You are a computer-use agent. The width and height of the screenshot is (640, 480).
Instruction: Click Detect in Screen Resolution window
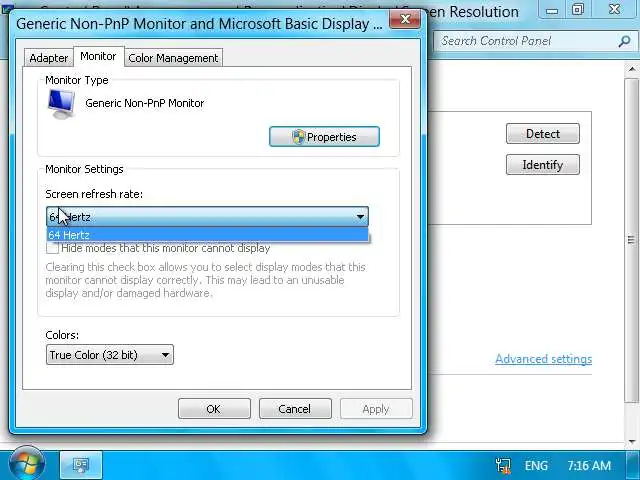[542, 133]
